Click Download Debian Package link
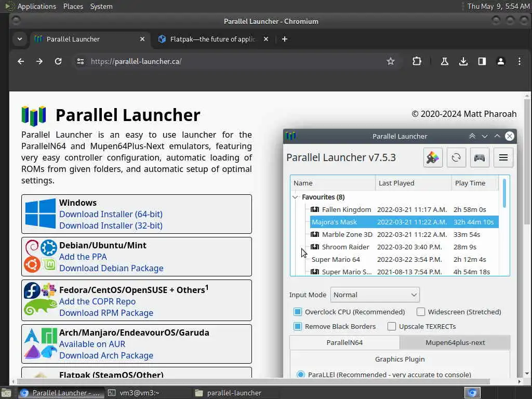Screen dimensions: 532x399 (111, 269)
